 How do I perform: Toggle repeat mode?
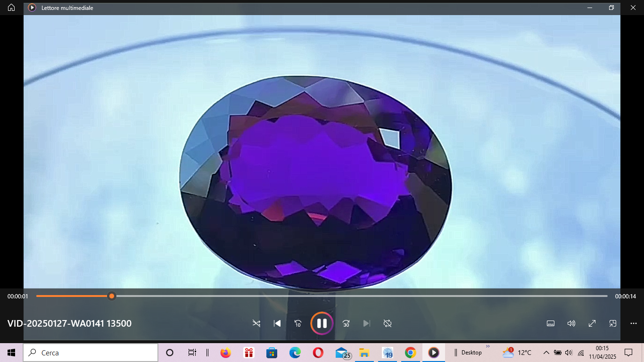(x=388, y=323)
